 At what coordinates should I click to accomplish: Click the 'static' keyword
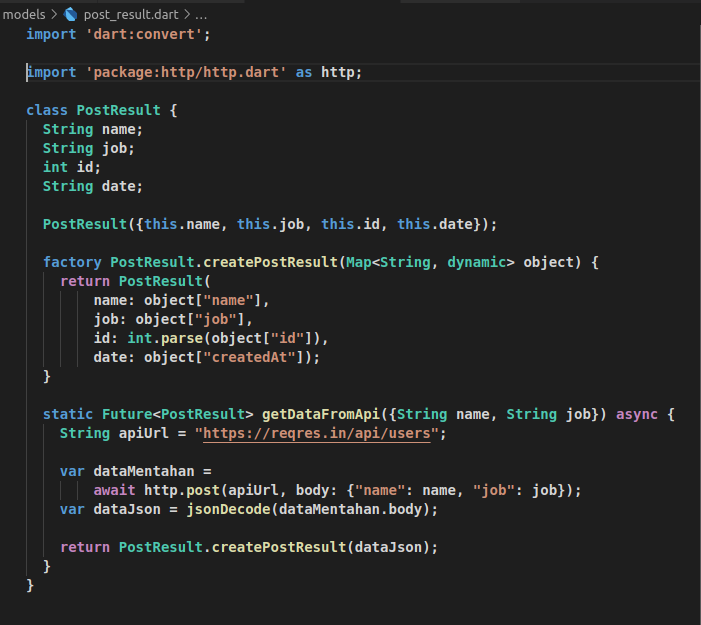(x=68, y=414)
